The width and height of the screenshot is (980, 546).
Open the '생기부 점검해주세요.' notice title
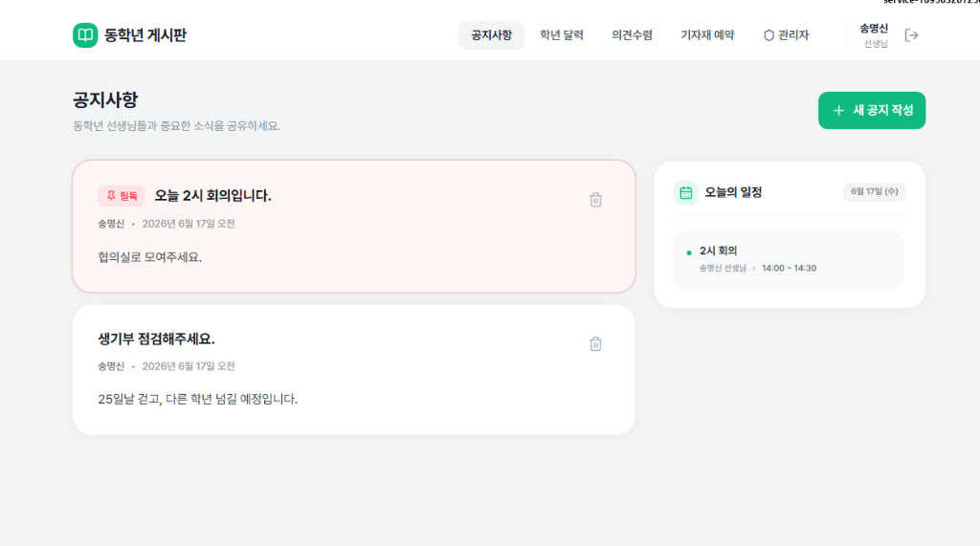pos(156,339)
